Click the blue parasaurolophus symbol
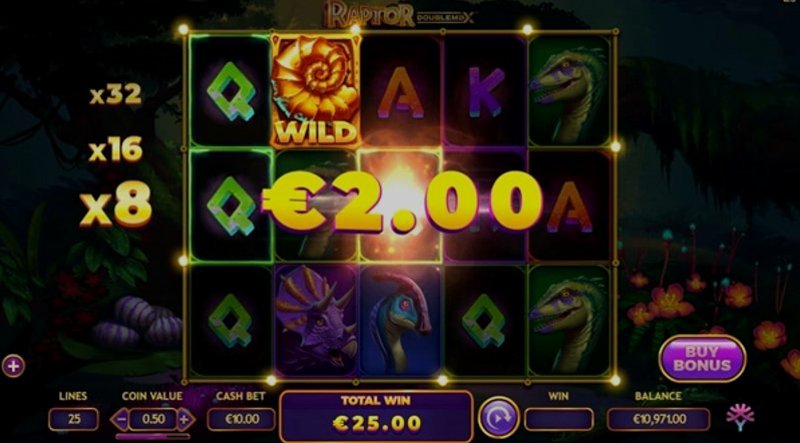Viewport: 800px width, 443px height. click(x=401, y=321)
